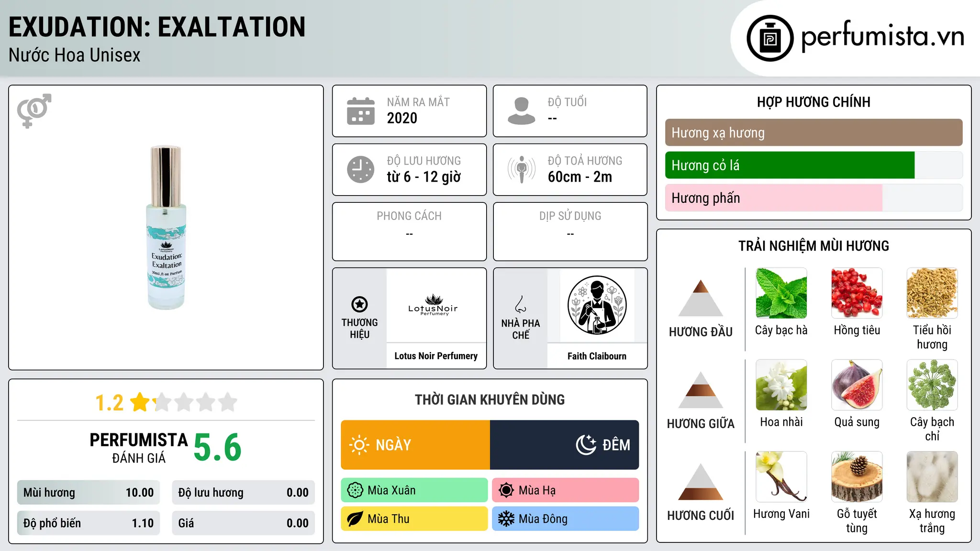Viewport: 980px width, 551px height.
Task: Click the unisex gender symbol icon
Action: [34, 110]
